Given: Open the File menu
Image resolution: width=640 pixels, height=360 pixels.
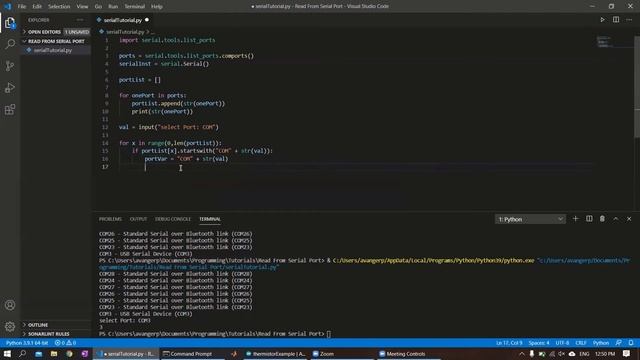Looking at the screenshot, I should [x=22, y=6].
